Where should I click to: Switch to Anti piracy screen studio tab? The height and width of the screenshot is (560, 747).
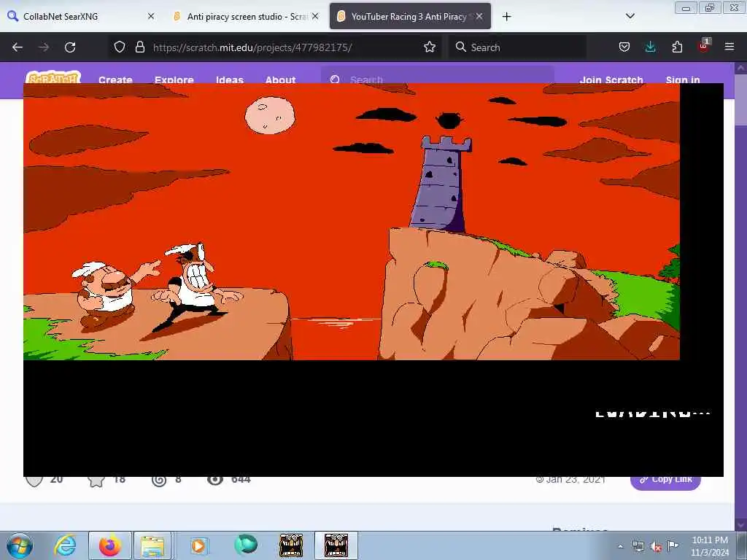pyautogui.click(x=245, y=16)
